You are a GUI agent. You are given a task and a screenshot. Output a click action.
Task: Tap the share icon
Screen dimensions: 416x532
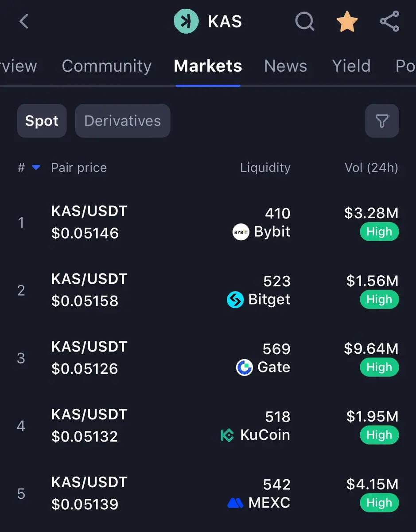coord(389,21)
